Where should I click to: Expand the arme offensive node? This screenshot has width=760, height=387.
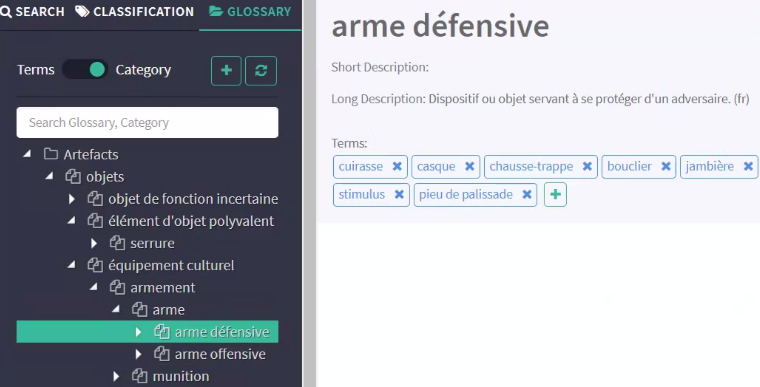click(x=139, y=354)
